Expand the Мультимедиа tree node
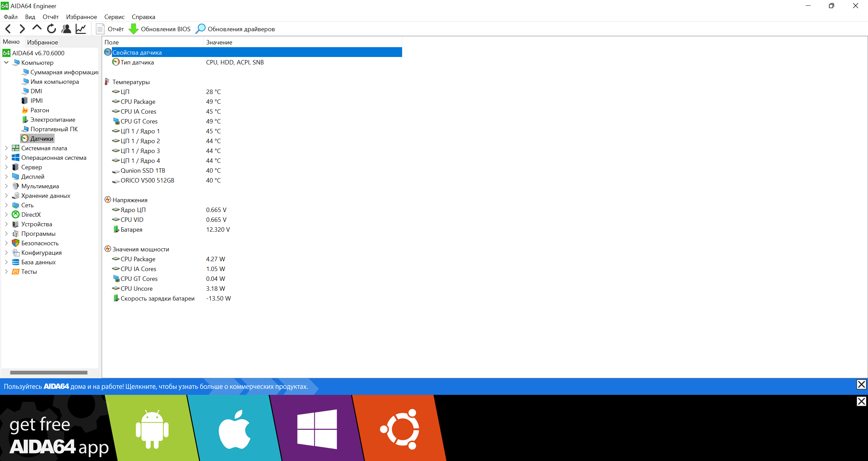The image size is (868, 461). (x=6, y=186)
